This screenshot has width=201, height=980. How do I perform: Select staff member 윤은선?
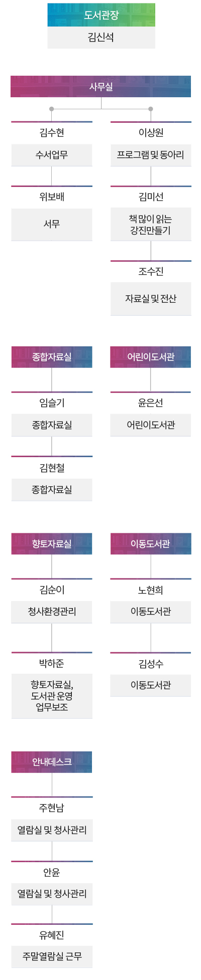[x=151, y=403]
